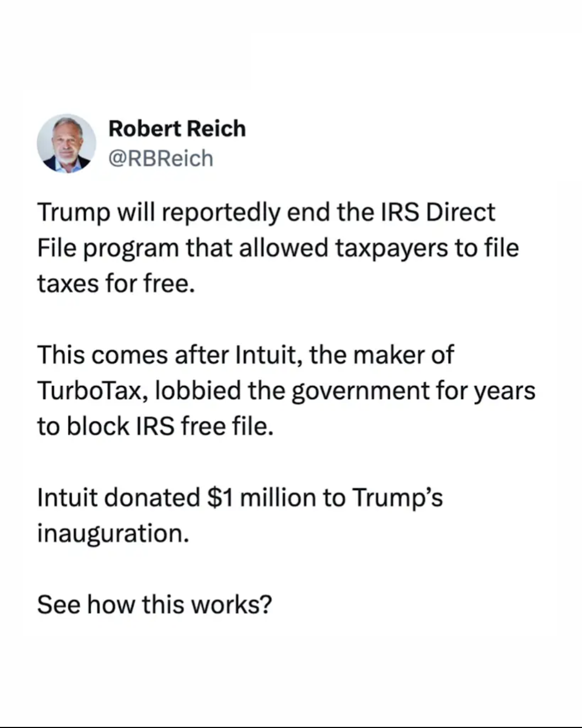Click the word "reportedly" in the first line
582x728 pixels.
coord(220,212)
